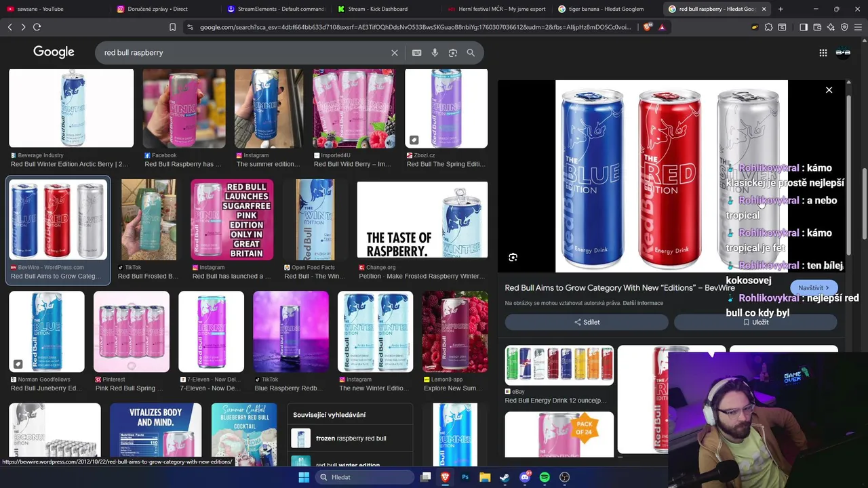Open the Pinterest Pink Red Bull thumbnail
The height and width of the screenshot is (488, 868).
[132, 332]
